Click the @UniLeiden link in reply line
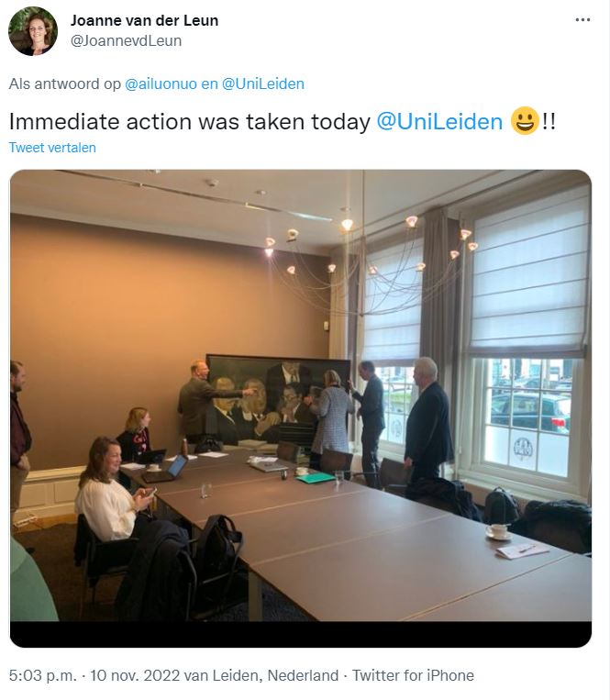This screenshot has width=610, height=700. 263,83
